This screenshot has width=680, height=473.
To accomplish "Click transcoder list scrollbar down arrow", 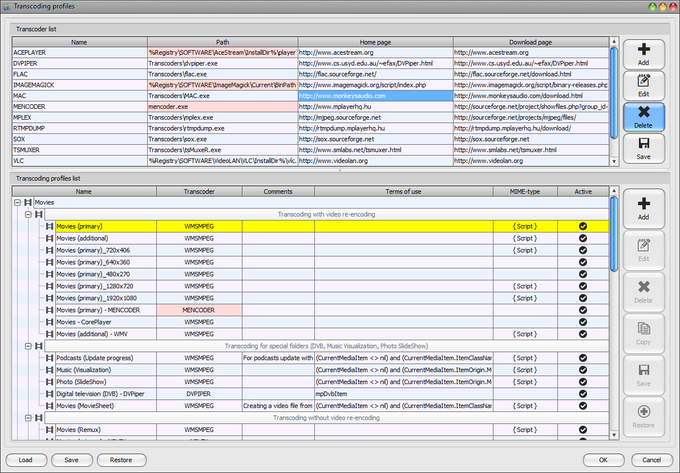I will (614, 161).
